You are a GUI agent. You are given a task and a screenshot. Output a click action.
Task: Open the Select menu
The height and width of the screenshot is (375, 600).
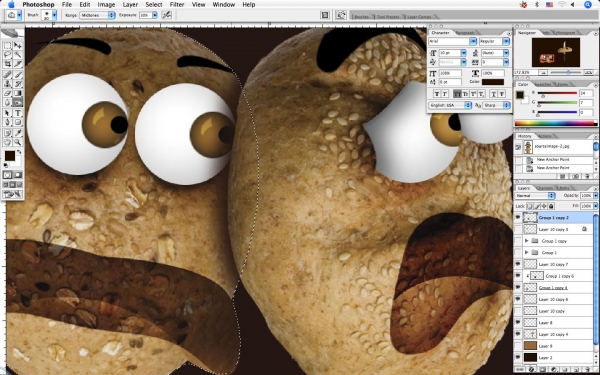pyautogui.click(x=154, y=5)
